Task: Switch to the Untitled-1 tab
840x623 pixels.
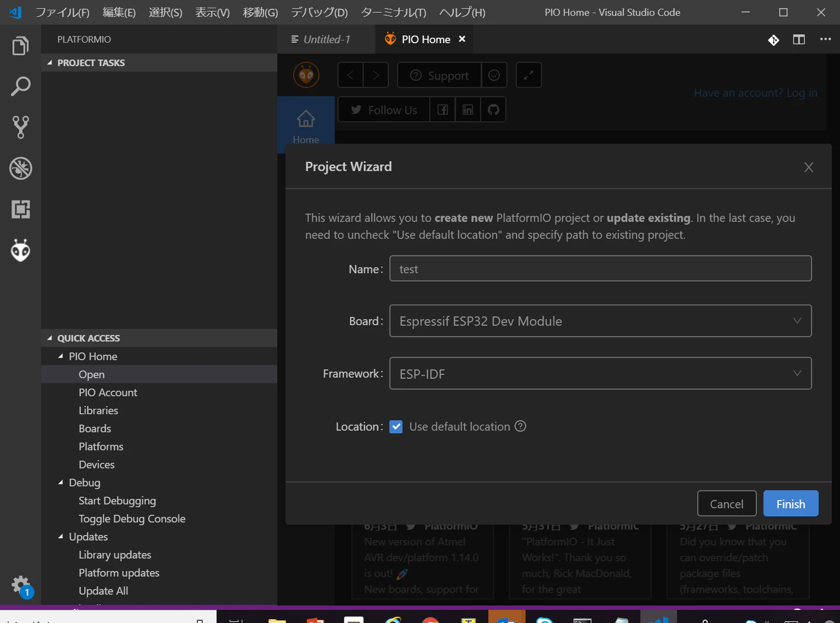Action: [326, 39]
